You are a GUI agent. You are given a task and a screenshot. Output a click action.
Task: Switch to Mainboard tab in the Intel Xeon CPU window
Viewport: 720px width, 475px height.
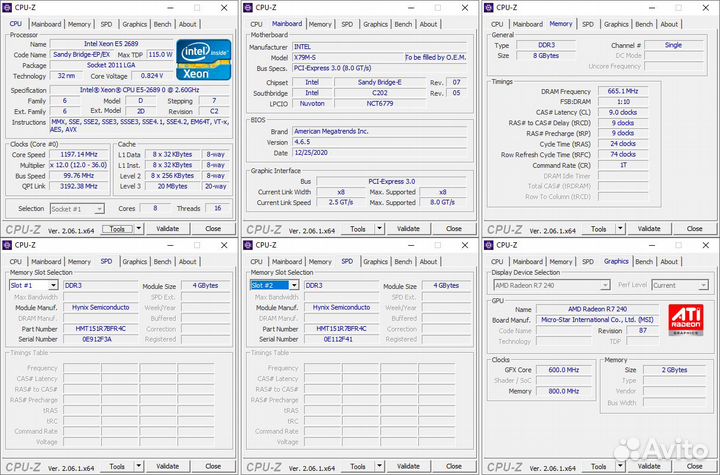click(x=46, y=24)
